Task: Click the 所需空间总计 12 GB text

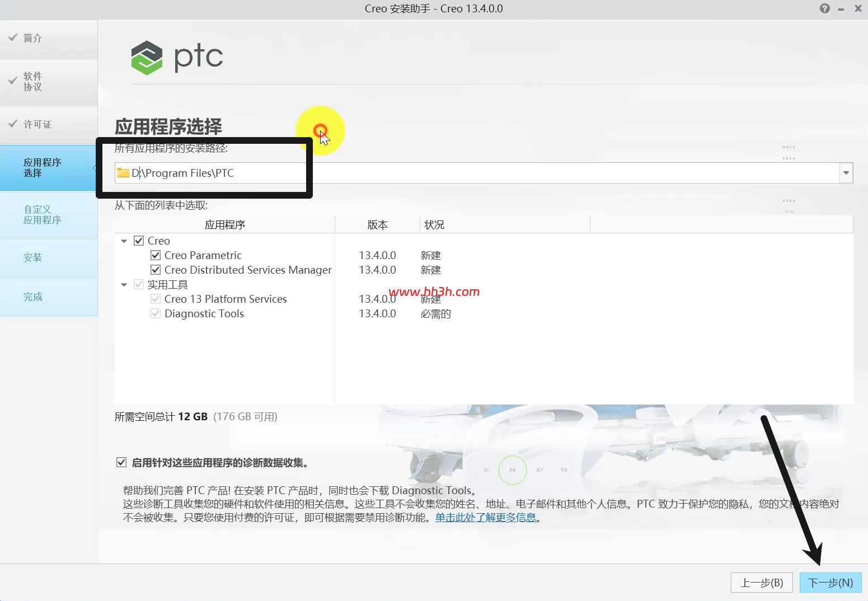Action: (161, 416)
